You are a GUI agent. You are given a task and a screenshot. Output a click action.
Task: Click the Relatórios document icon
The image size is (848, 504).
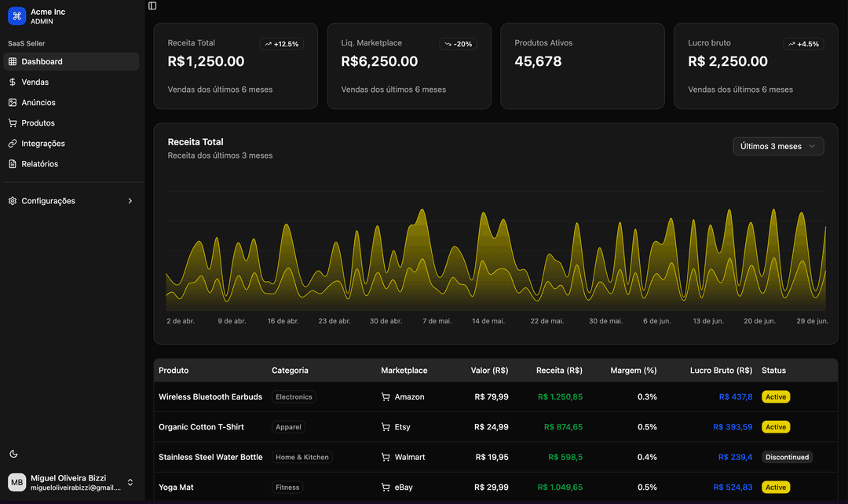13,164
